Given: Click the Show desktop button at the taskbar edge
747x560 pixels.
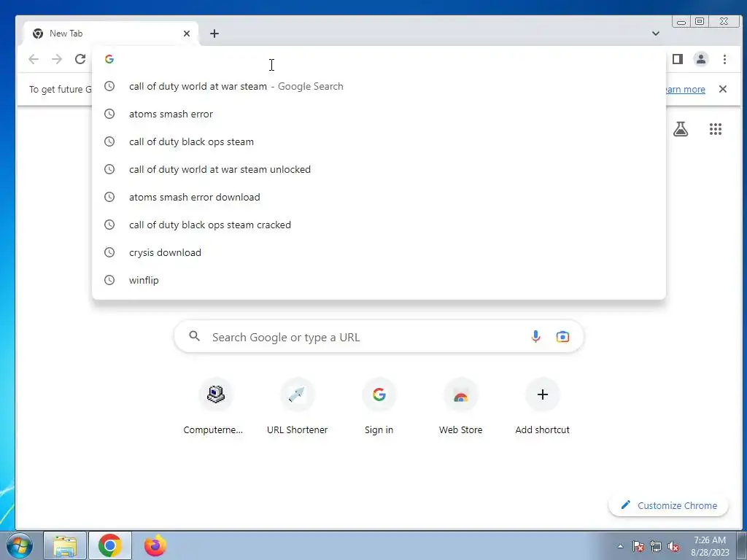Looking at the screenshot, I should coord(742,545).
